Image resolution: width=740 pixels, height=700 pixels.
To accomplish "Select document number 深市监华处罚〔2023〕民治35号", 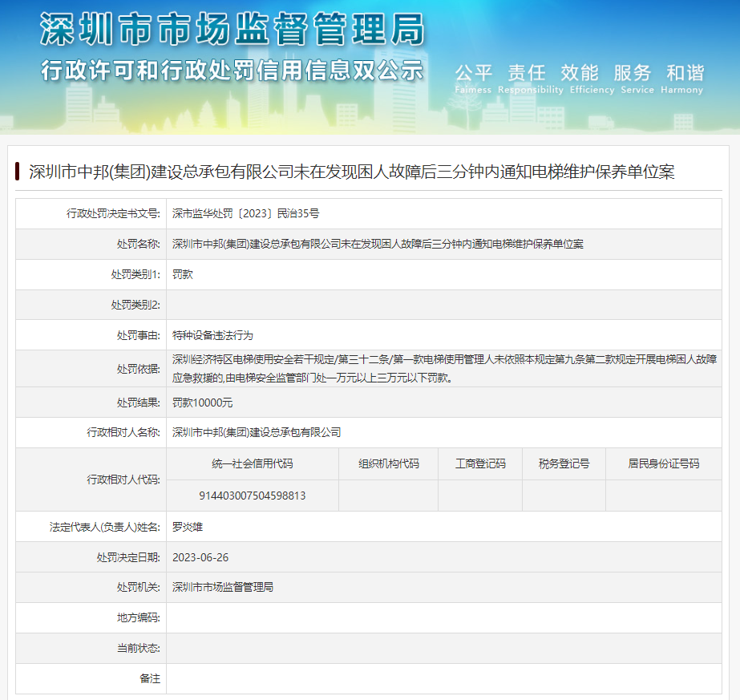I will click(245, 214).
